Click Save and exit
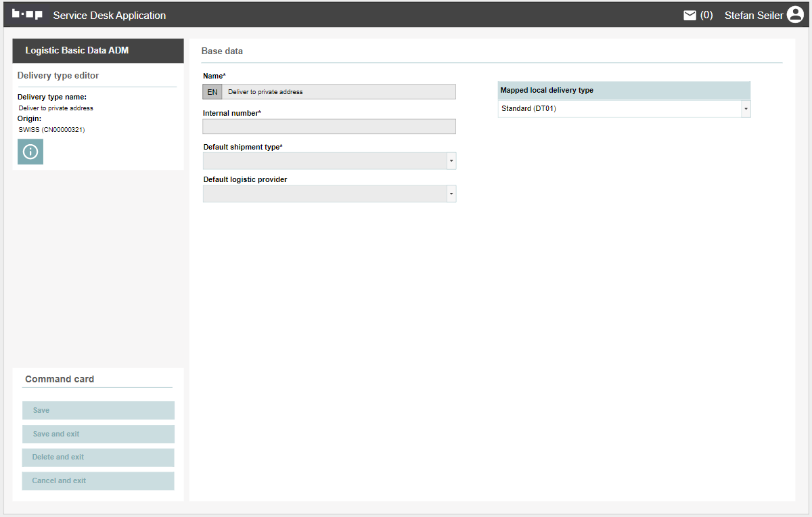Image resolution: width=812 pixels, height=517 pixels. click(x=98, y=434)
